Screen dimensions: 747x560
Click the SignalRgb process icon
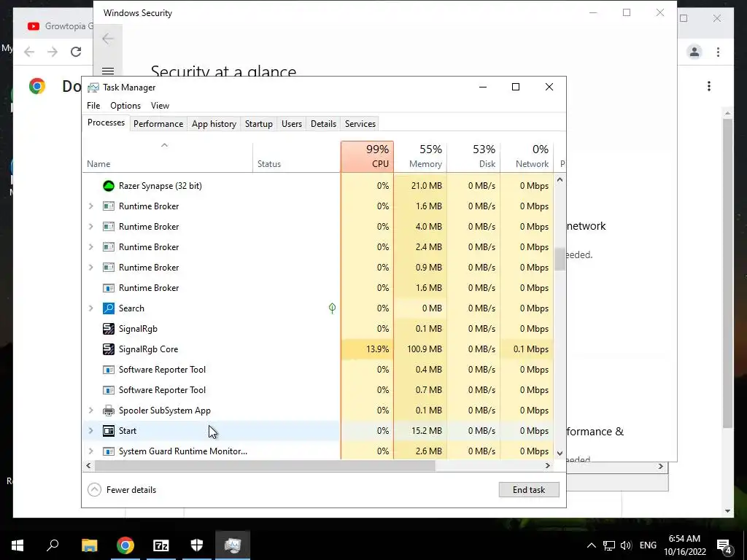(x=109, y=329)
